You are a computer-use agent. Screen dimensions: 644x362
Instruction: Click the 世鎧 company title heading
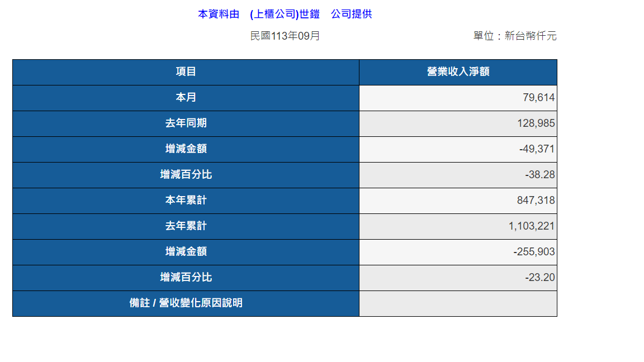[285, 15]
